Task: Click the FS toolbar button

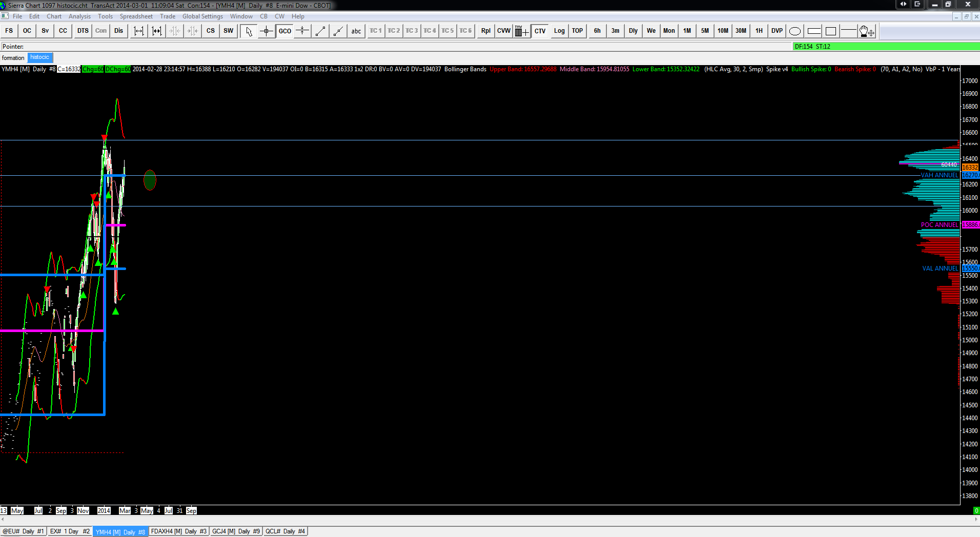Action: [x=9, y=31]
